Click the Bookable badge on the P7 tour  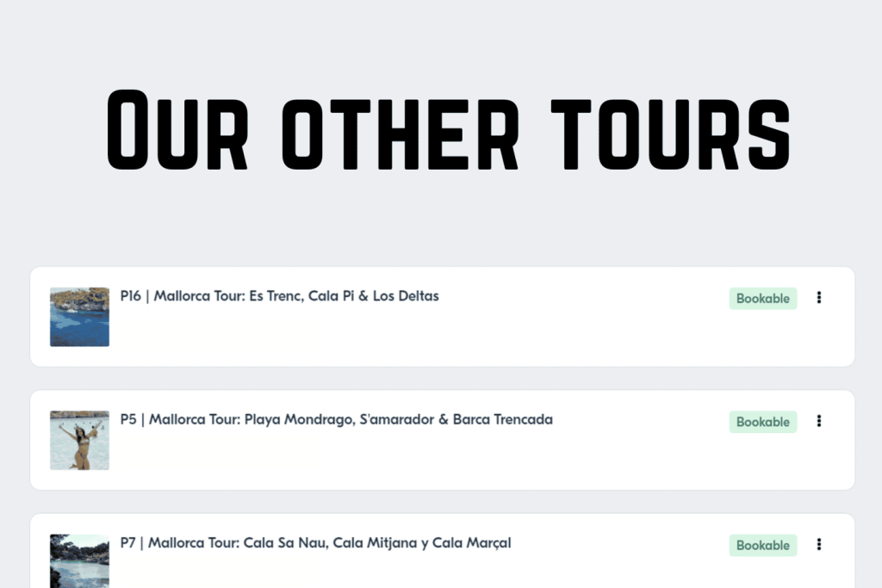click(763, 545)
